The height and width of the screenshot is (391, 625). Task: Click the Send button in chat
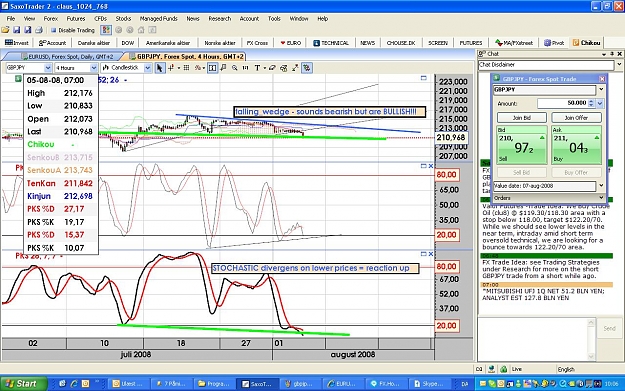609,328
